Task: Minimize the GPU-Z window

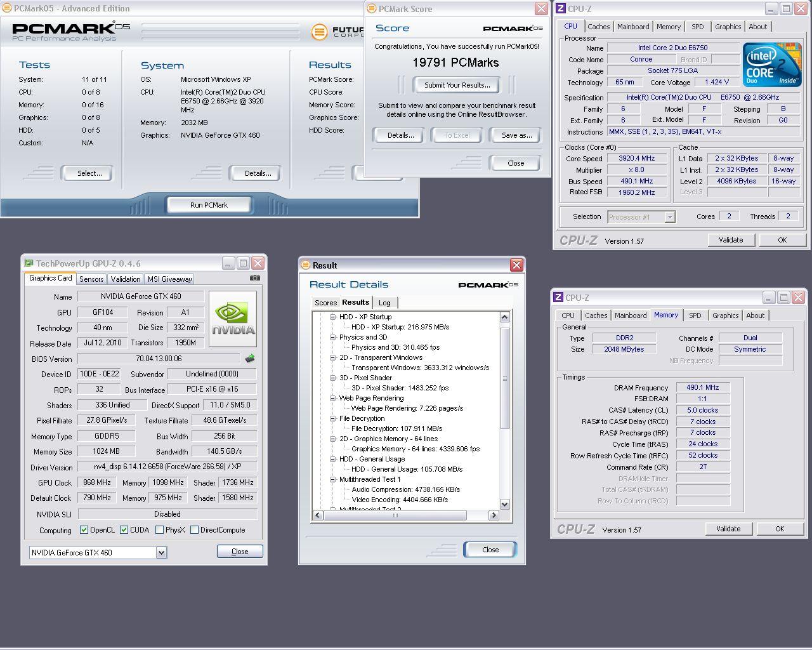Action: [229, 263]
